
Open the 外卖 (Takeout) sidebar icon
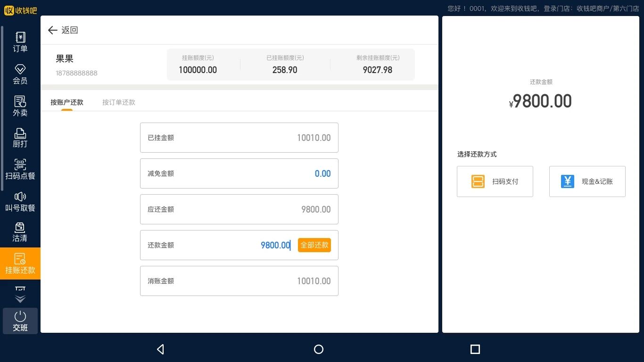20,106
